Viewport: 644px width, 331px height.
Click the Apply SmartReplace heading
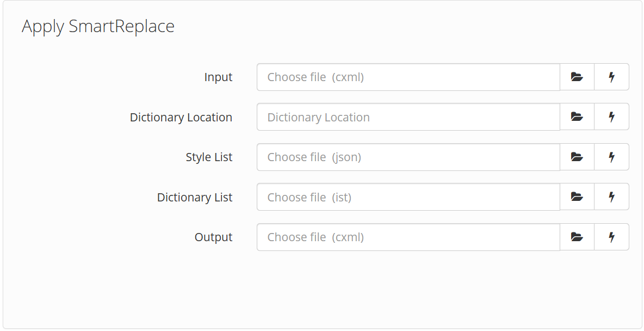click(98, 26)
